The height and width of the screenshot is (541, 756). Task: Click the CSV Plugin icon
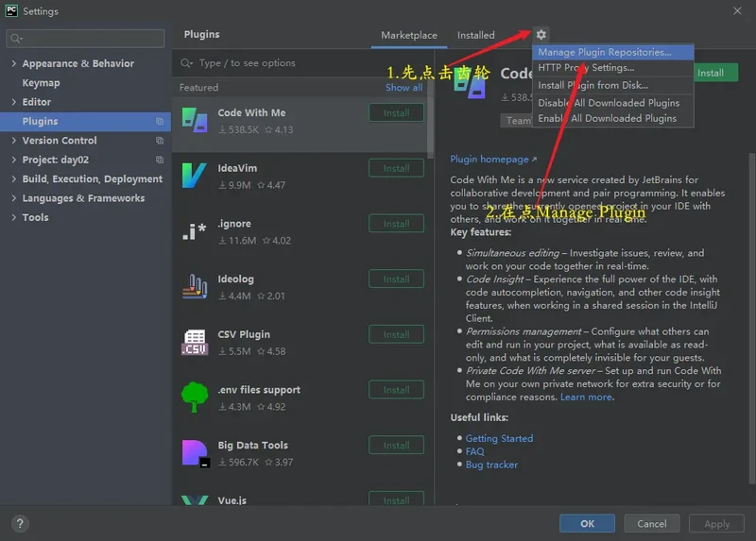tap(195, 342)
